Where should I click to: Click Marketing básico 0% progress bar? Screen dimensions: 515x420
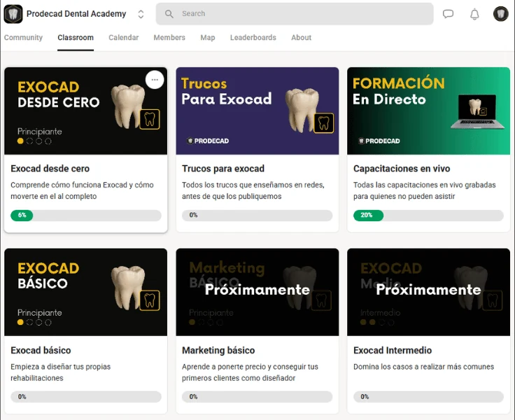click(x=257, y=397)
